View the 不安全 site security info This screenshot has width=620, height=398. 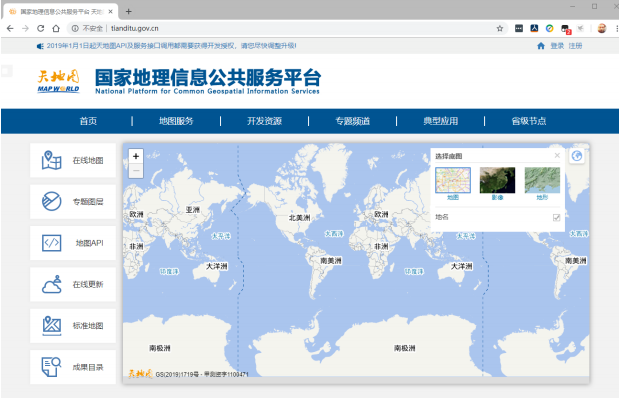coord(87,28)
